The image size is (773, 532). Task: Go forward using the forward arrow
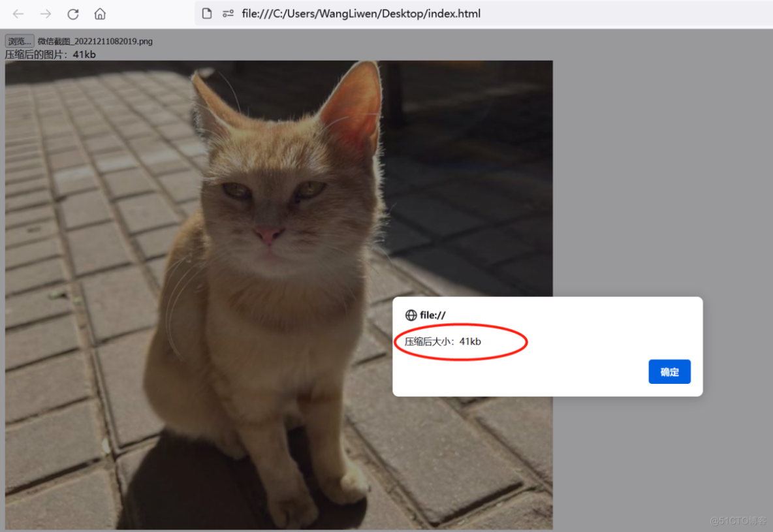pos(44,13)
